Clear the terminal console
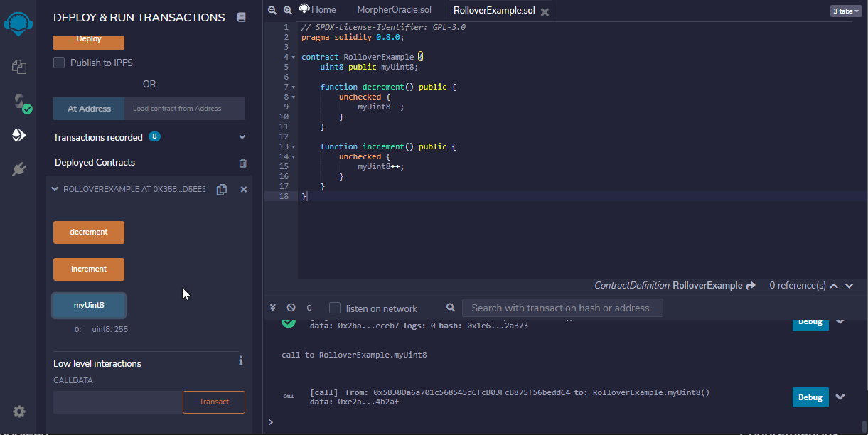Screen dimensions: 868x435 pyautogui.click(x=291, y=308)
